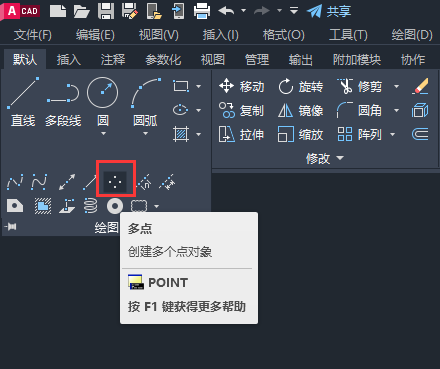The image size is (440, 369).
Task: Expand the 圆角 fillet dropdown arrow
Action: (x=396, y=110)
